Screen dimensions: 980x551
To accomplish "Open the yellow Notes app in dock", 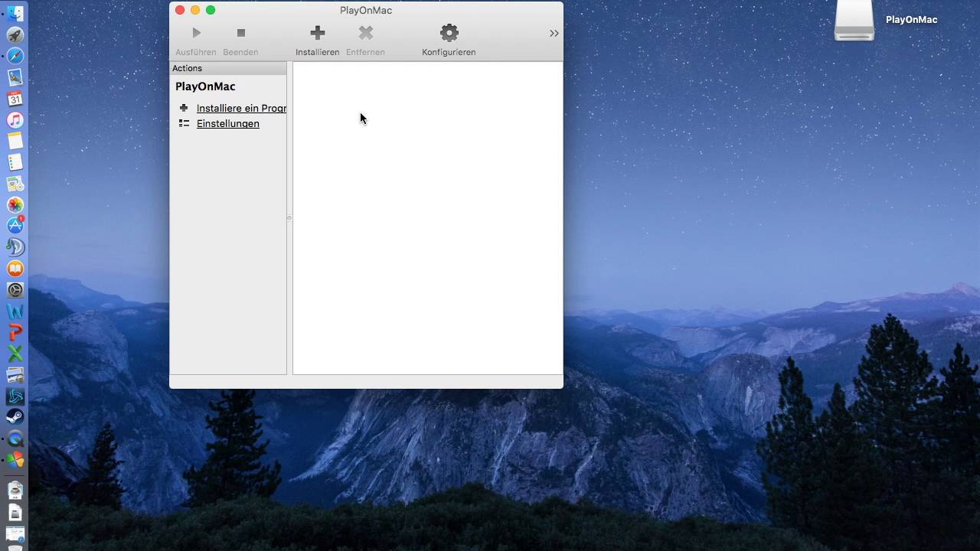I will pos(15,141).
